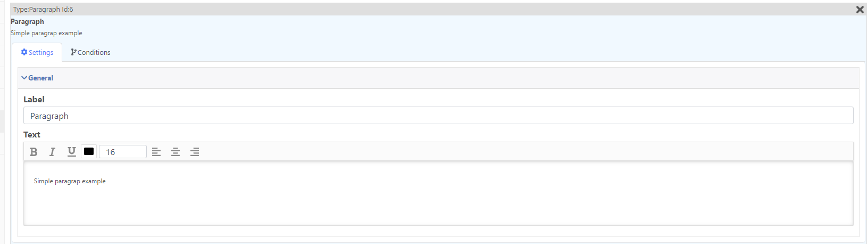Image resolution: width=868 pixels, height=244 pixels.
Task: Click the Text field caption
Action: 32,134
